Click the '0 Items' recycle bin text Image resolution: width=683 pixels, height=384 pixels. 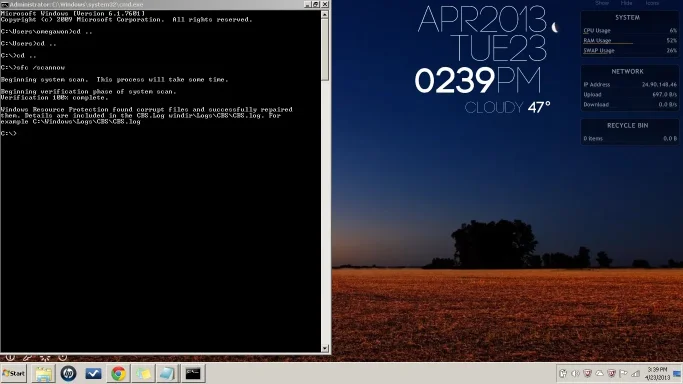click(x=593, y=138)
